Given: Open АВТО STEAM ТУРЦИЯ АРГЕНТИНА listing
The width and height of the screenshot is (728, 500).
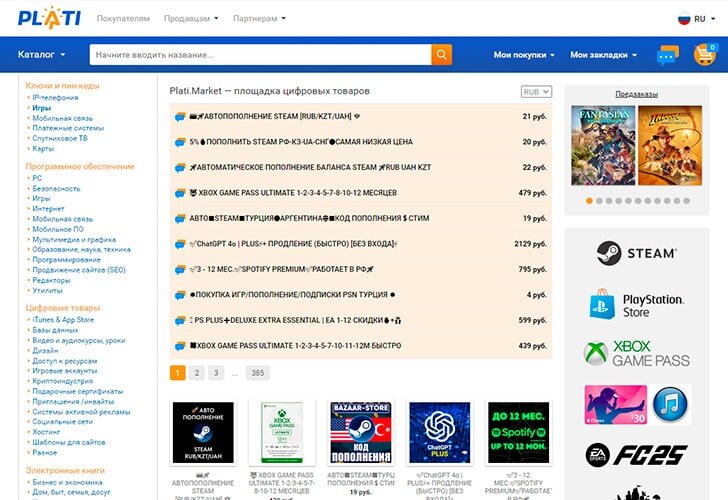Looking at the screenshot, I should (x=309, y=218).
